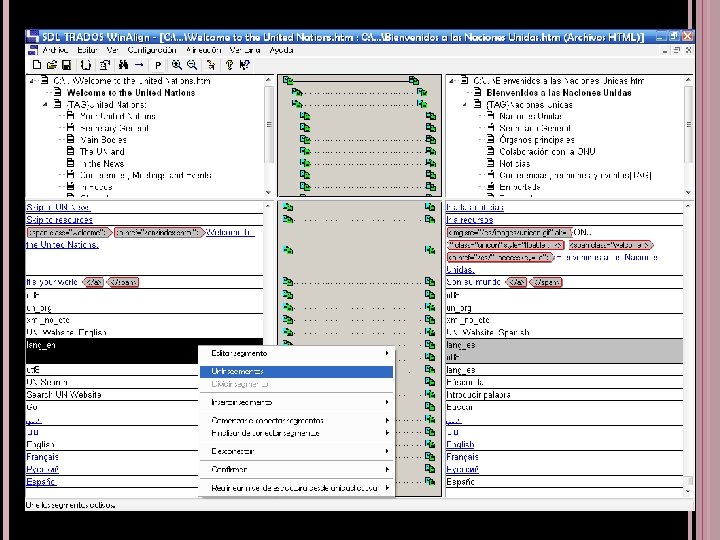Click the New project toolbar icon

click(x=37, y=65)
